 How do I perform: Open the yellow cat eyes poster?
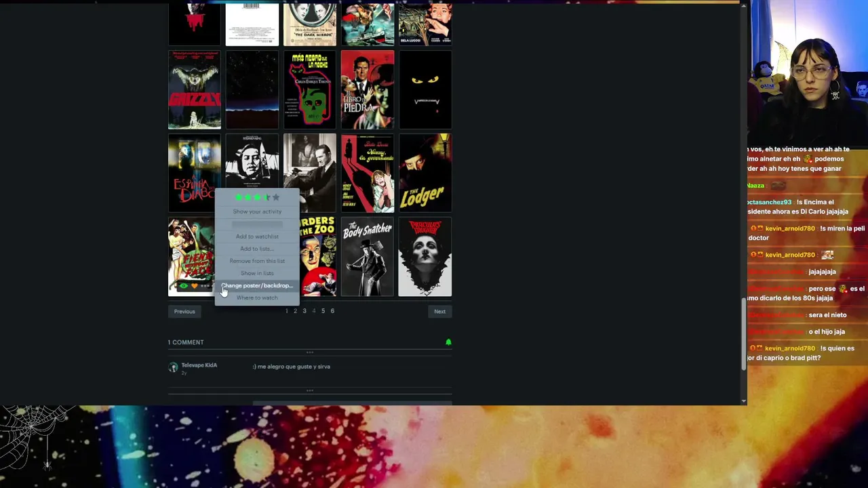click(x=425, y=89)
